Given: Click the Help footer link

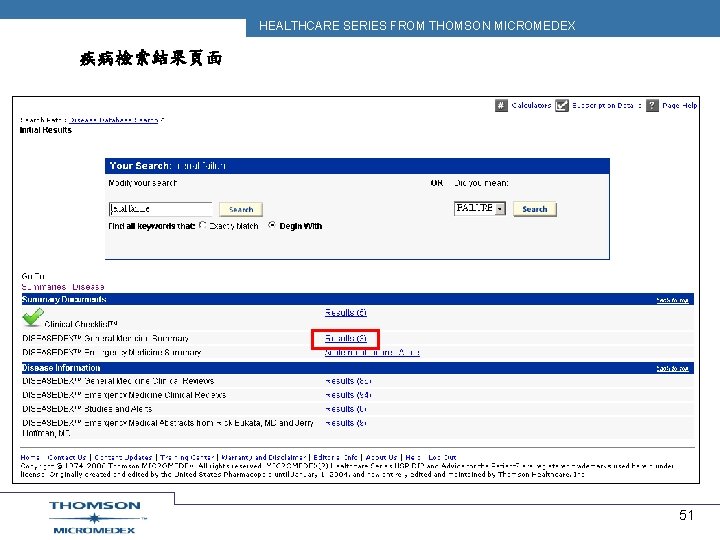Looking at the screenshot, I should [413, 457].
